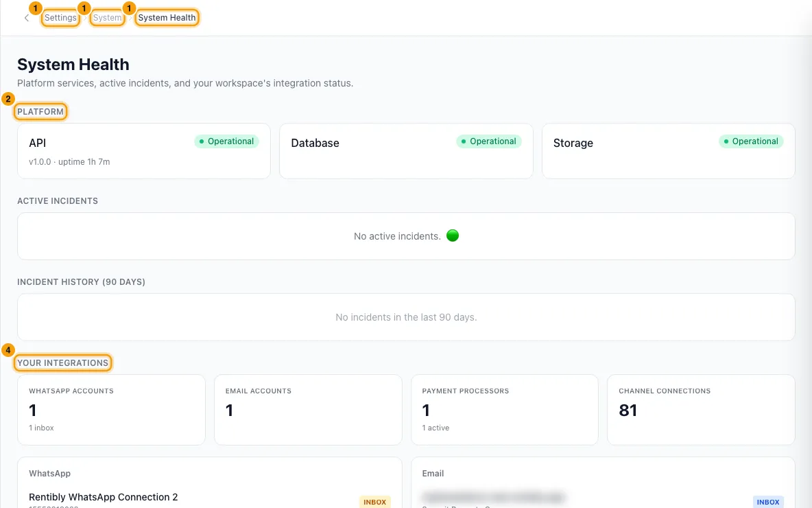Click the PLATFORM section label
The height and width of the screenshot is (508, 812).
[40, 111]
